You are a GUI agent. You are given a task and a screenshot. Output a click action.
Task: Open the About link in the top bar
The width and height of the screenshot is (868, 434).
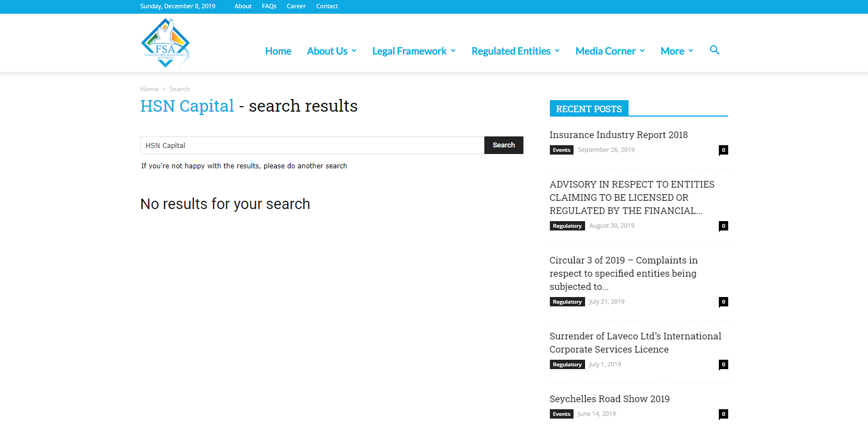click(x=243, y=6)
